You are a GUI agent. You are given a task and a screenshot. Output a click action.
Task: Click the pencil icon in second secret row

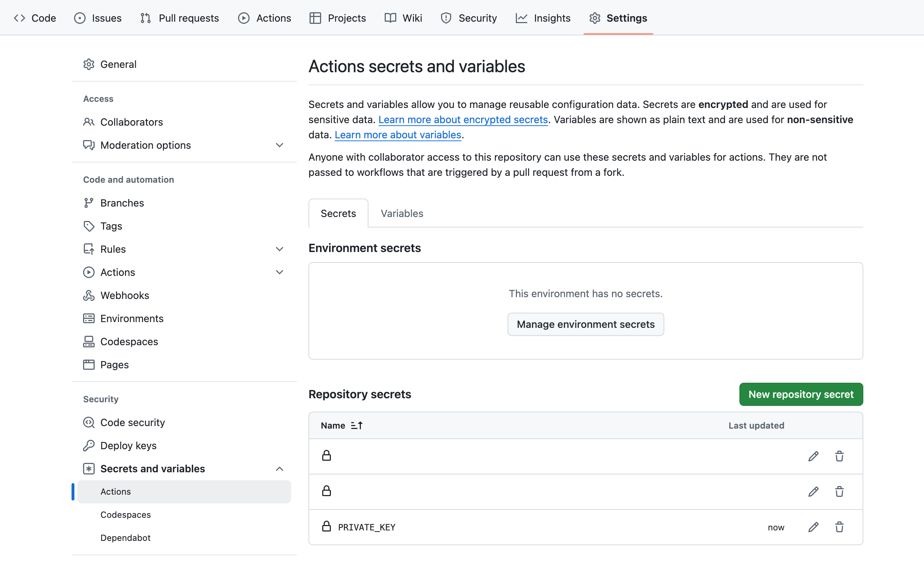(813, 491)
